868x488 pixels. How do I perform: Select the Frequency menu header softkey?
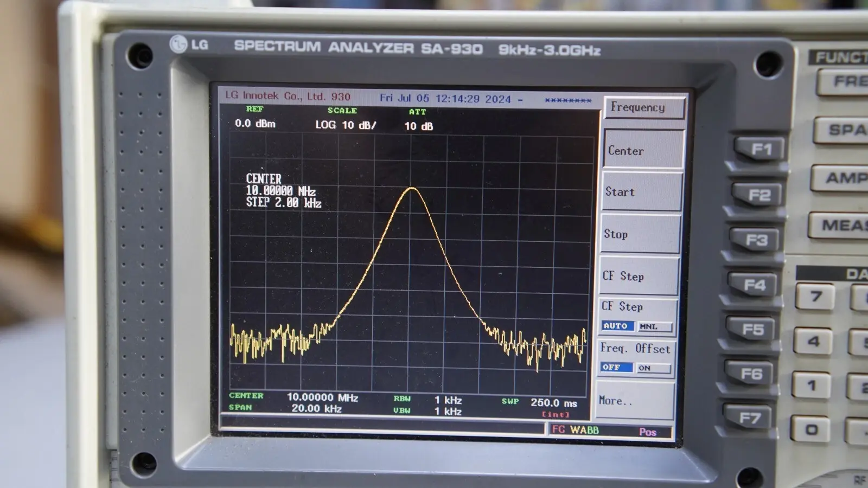coord(644,107)
